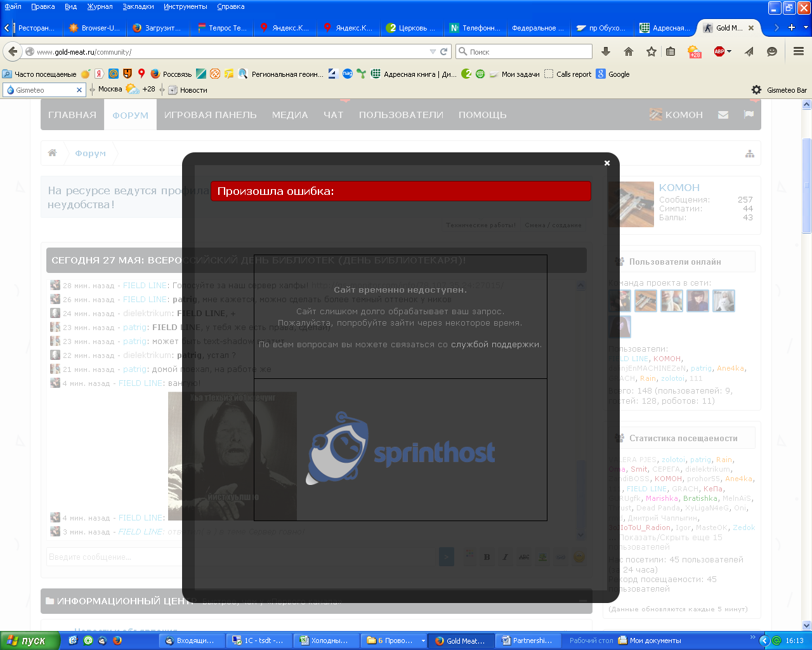Open the Холодны... spreadsheet taskbar item
The image size is (812, 650).
click(326, 641)
